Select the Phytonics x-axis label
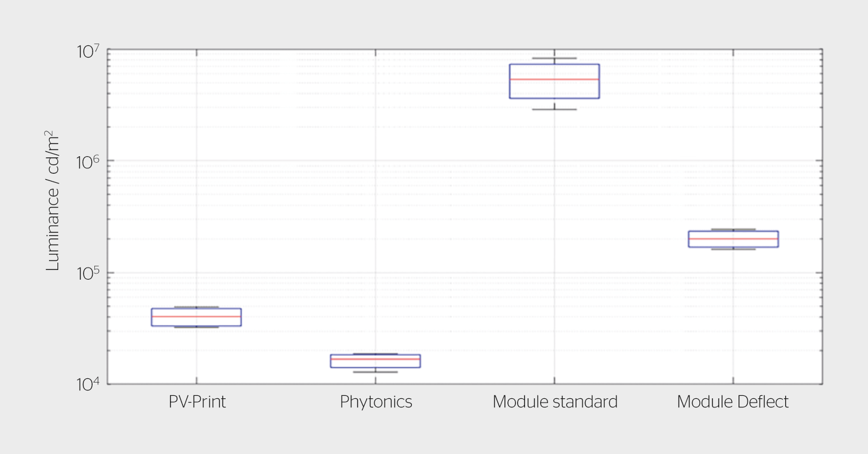868x454 pixels. pyautogui.click(x=376, y=402)
